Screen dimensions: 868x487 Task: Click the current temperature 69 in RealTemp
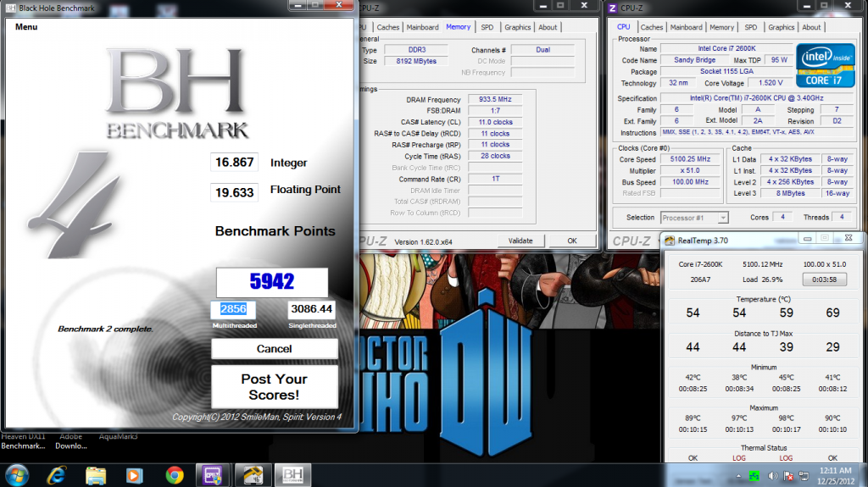(x=832, y=313)
